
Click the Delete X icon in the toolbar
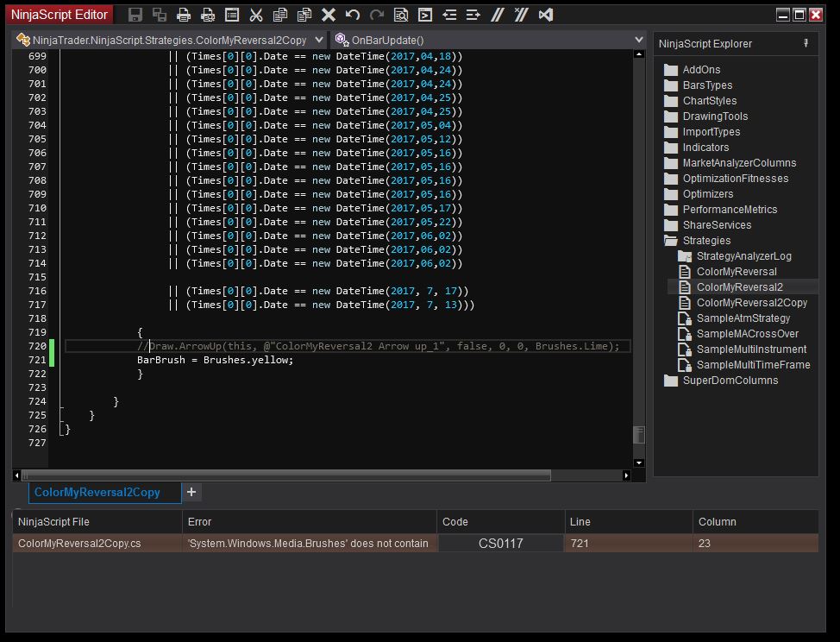pyautogui.click(x=329, y=15)
